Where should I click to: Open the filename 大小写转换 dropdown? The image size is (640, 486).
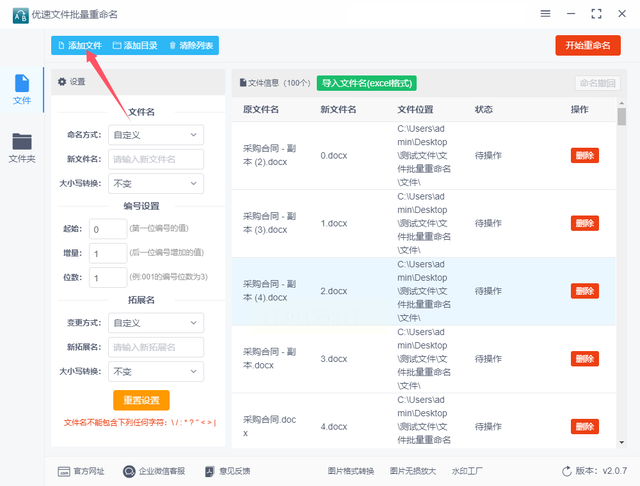[x=156, y=184]
